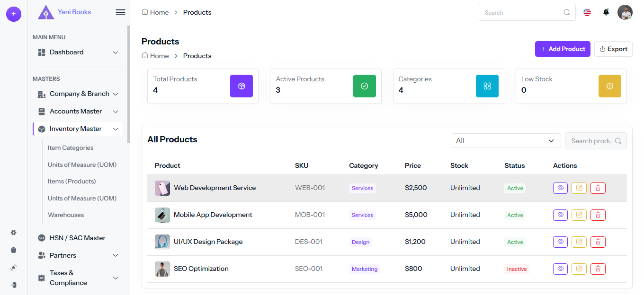This screenshot has width=644, height=295.
Task: Click the US flag language icon
Action: click(x=587, y=12)
